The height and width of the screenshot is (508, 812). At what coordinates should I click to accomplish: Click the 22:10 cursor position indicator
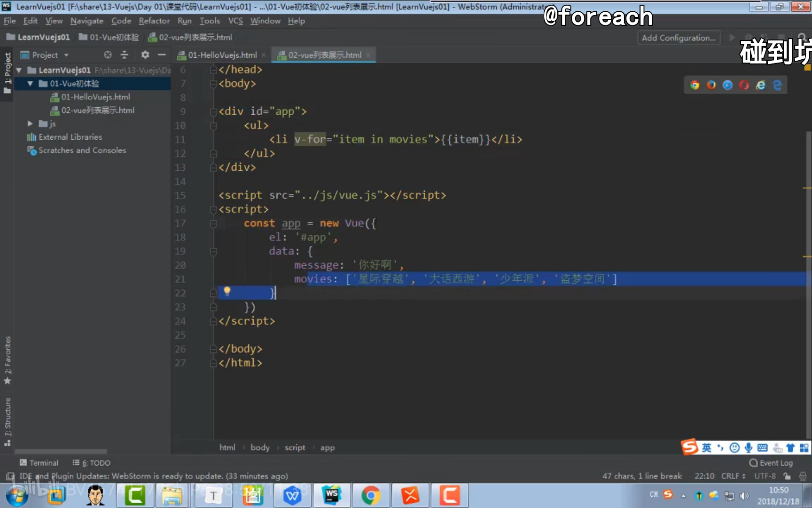[704, 476]
